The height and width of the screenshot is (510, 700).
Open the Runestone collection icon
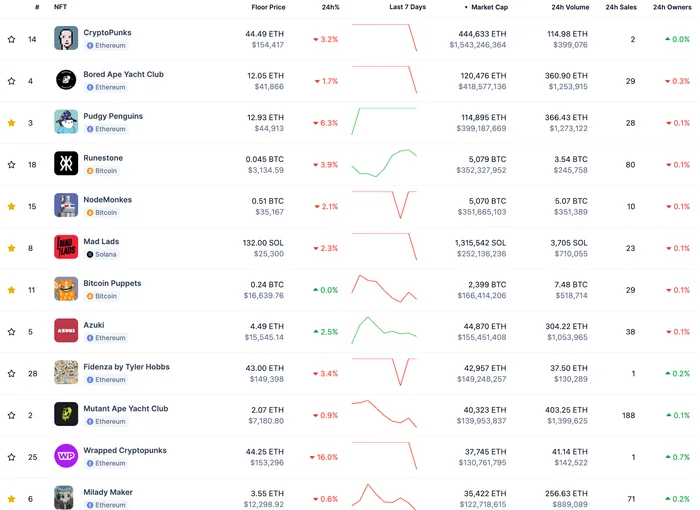tap(66, 163)
